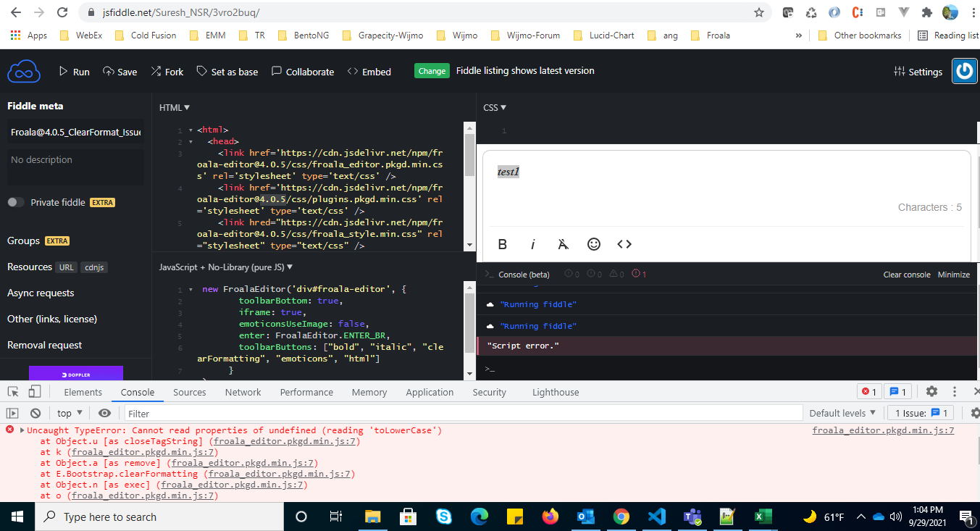
Task: Click the clear console icon in DevTools
Action: click(x=35, y=413)
